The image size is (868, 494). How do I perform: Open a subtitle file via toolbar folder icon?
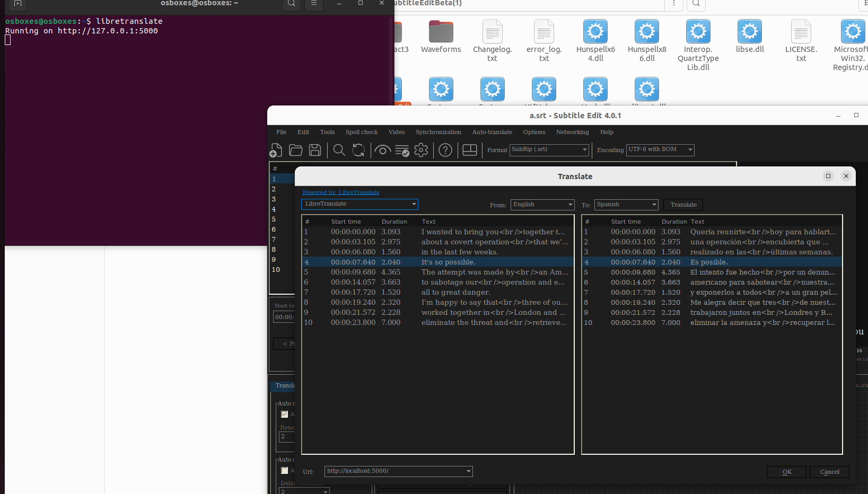click(295, 150)
